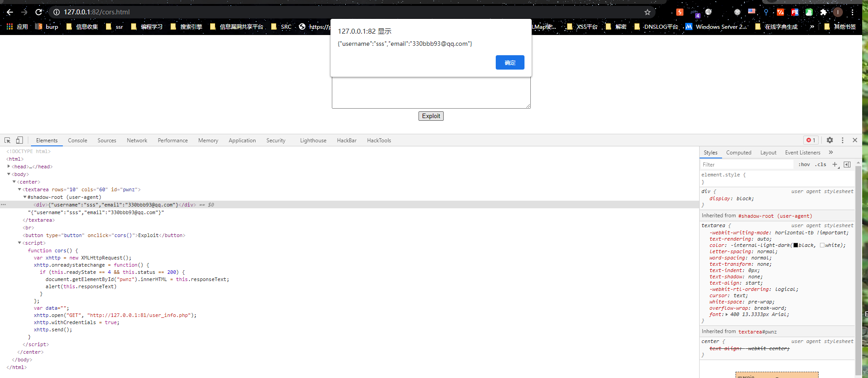Open the Security tab
The width and height of the screenshot is (868, 378).
[x=276, y=141]
